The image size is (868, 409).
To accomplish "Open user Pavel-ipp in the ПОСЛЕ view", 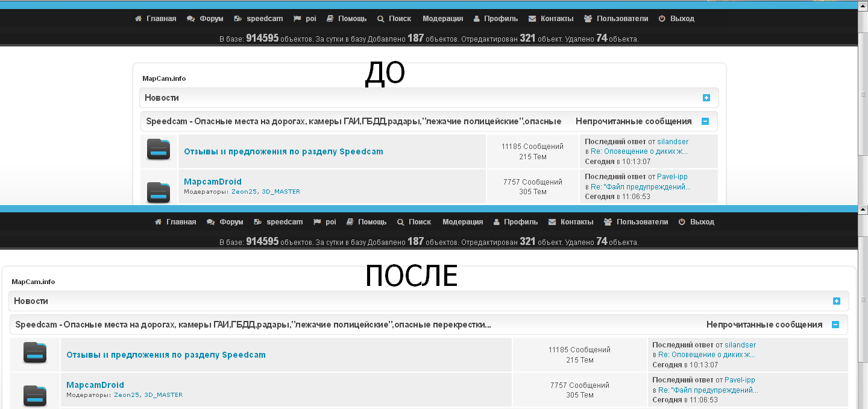I will tap(740, 380).
